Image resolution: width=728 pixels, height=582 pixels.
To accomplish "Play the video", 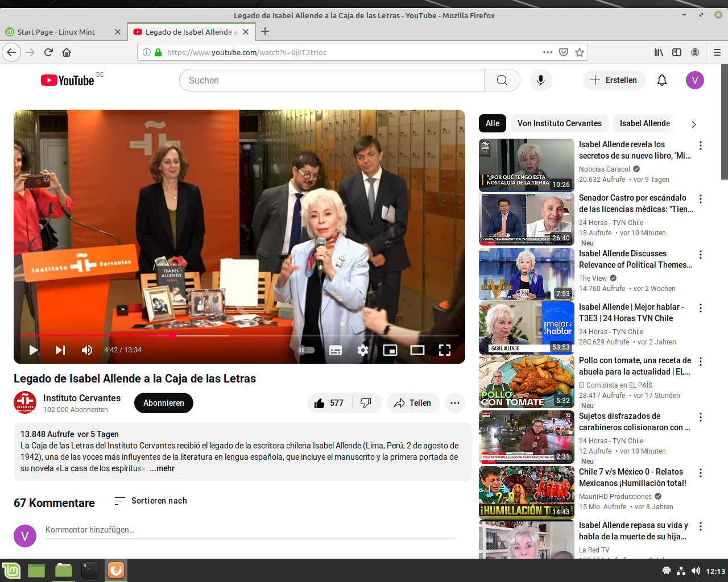I will (x=34, y=350).
